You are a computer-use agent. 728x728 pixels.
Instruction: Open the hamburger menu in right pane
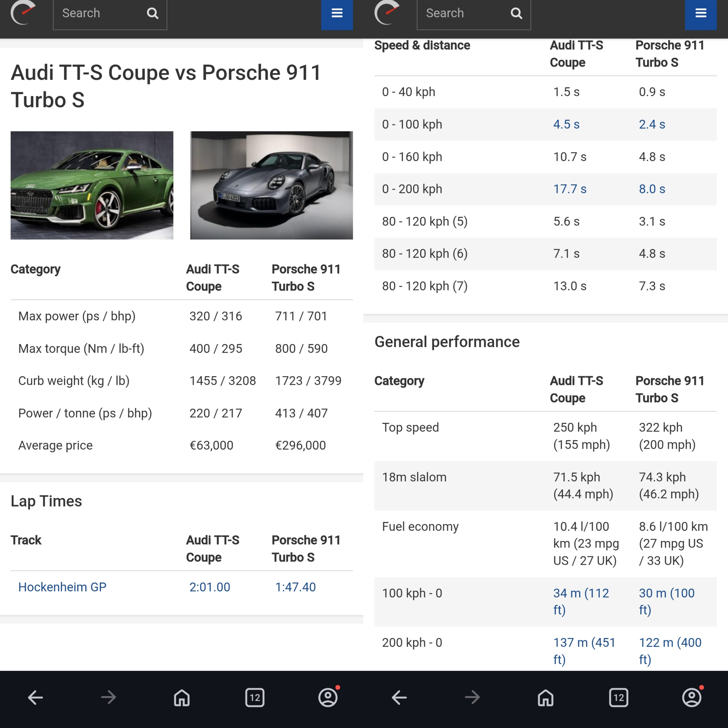(x=700, y=14)
